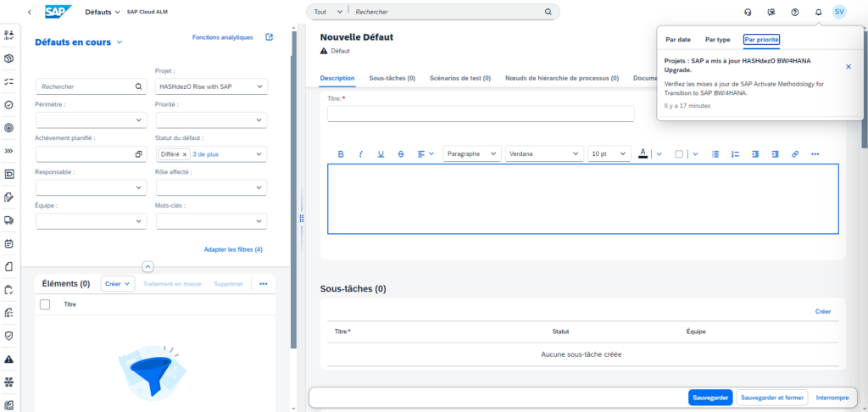Image resolution: width=868 pixels, height=412 pixels.
Task: Click the warning triangle Défauts sidebar icon
Action: (8, 359)
